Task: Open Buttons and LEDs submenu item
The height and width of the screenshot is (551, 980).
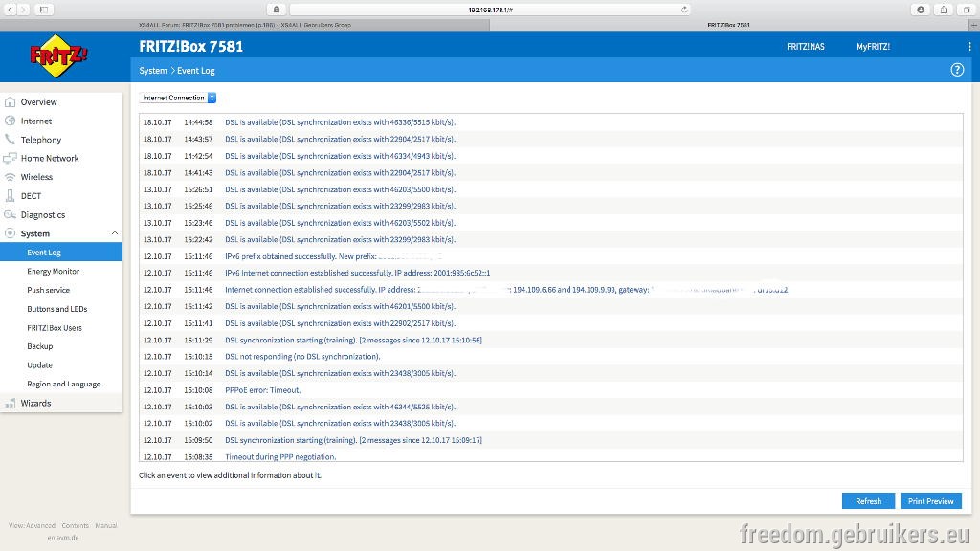Action: tap(56, 309)
